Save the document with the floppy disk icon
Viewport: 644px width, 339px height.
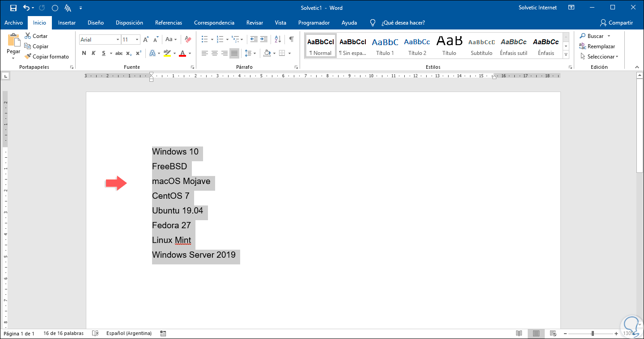(13, 8)
